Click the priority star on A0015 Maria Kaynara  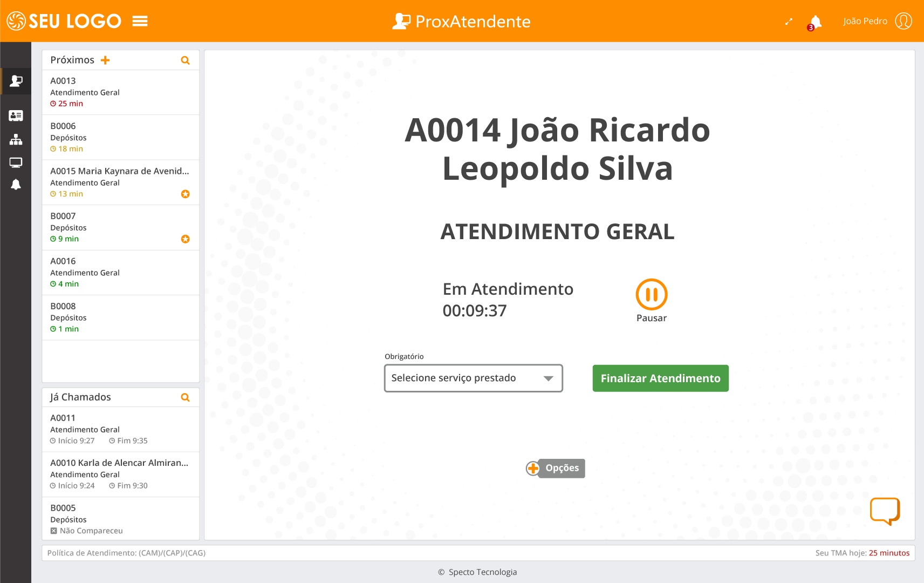click(x=185, y=194)
